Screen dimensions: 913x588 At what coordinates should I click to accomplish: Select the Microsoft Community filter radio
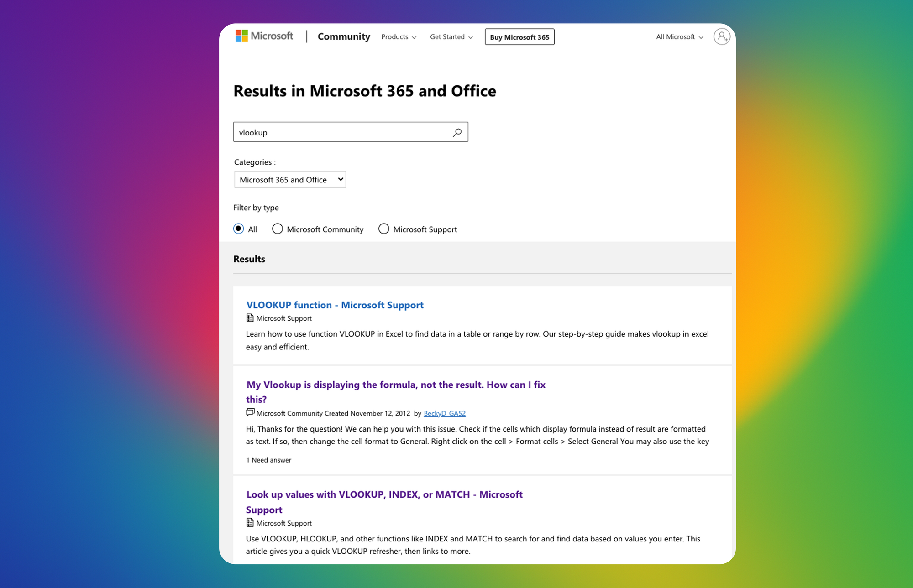(x=277, y=229)
